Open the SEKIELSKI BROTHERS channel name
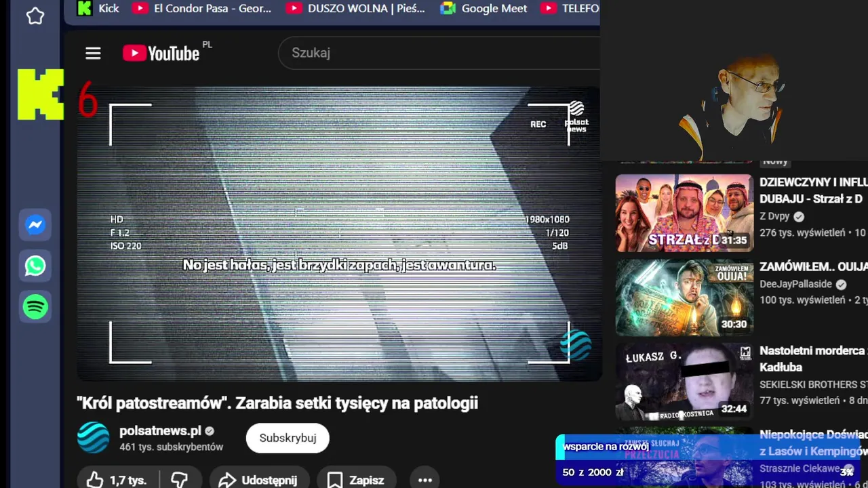 813,384
